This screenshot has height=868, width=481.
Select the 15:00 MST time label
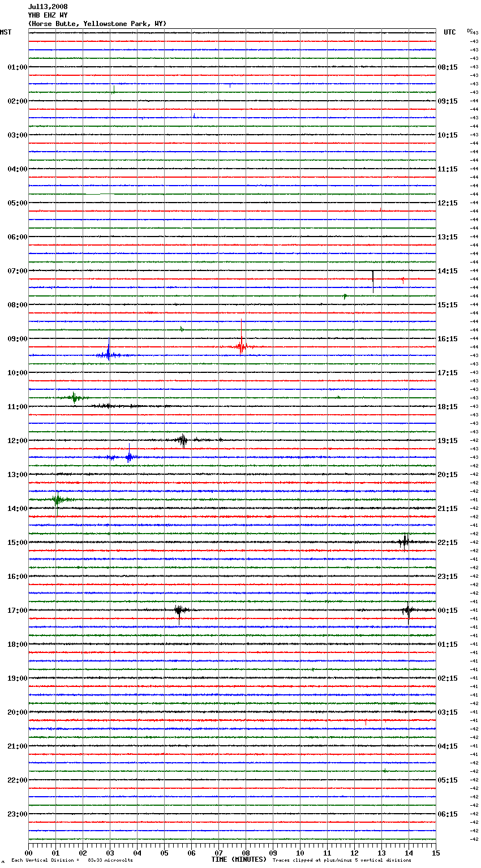coord(18,543)
